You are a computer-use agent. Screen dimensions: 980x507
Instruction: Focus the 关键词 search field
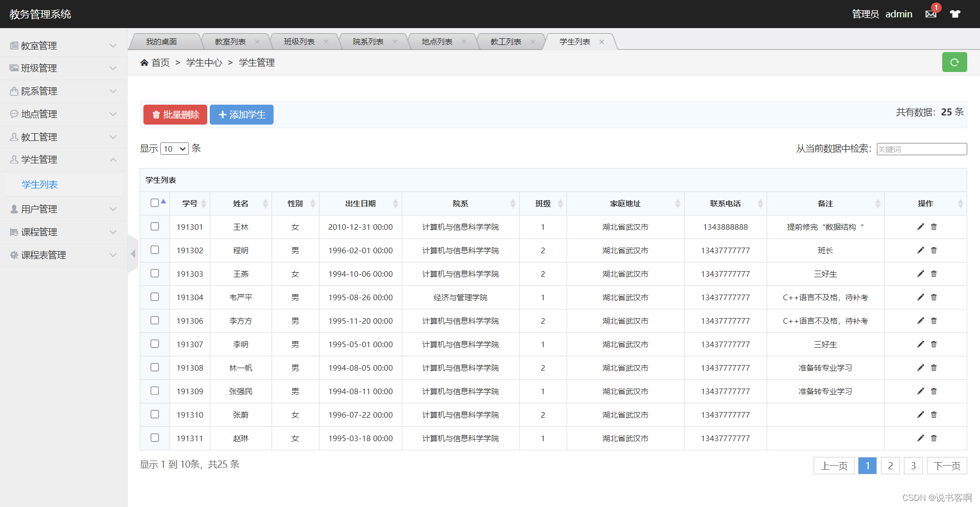pyautogui.click(x=922, y=149)
